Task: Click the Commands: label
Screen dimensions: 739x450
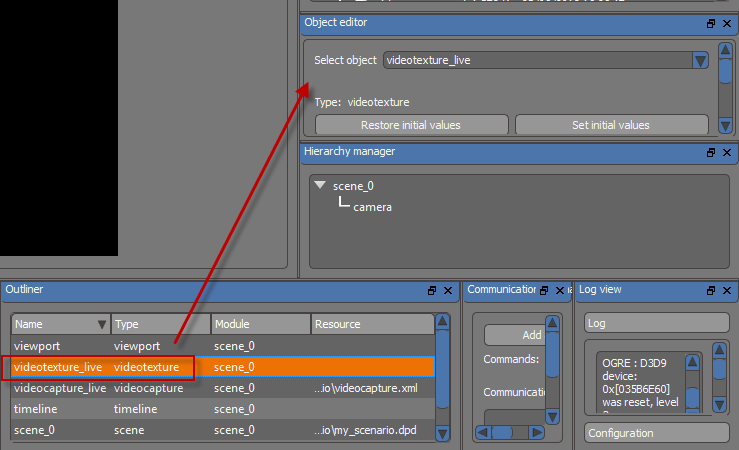Action: pyautogui.click(x=511, y=360)
